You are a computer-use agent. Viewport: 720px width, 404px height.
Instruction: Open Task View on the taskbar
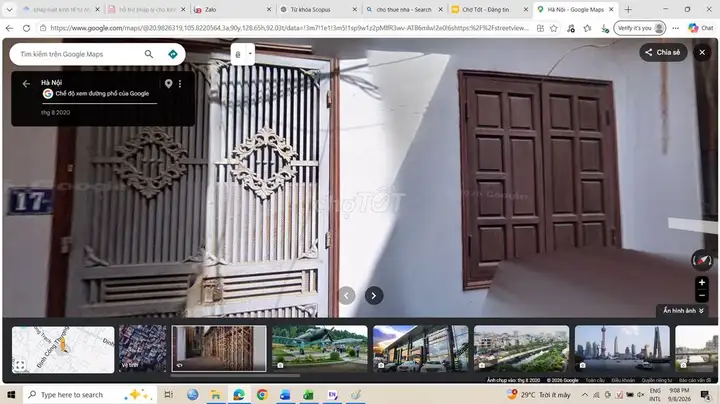pyautogui.click(x=169, y=395)
